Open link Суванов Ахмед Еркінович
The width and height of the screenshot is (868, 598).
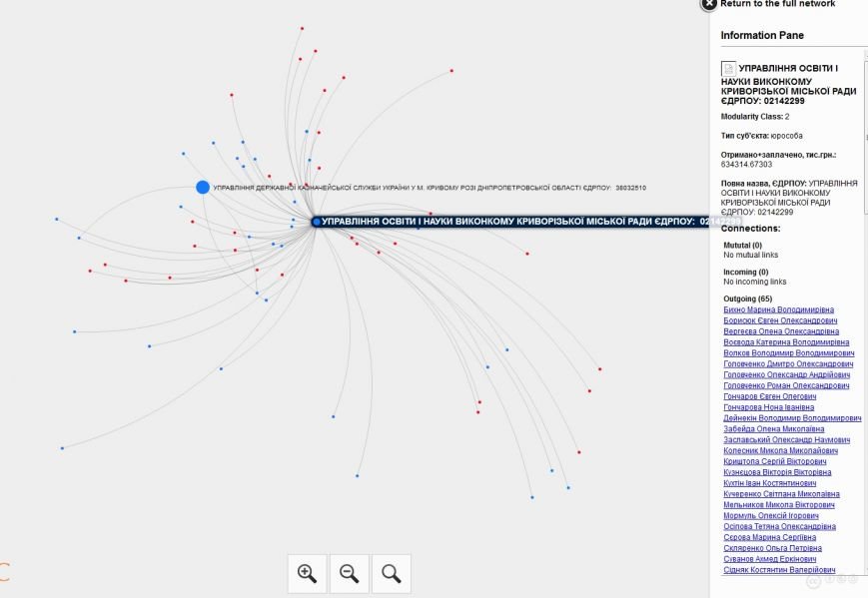[769, 559]
